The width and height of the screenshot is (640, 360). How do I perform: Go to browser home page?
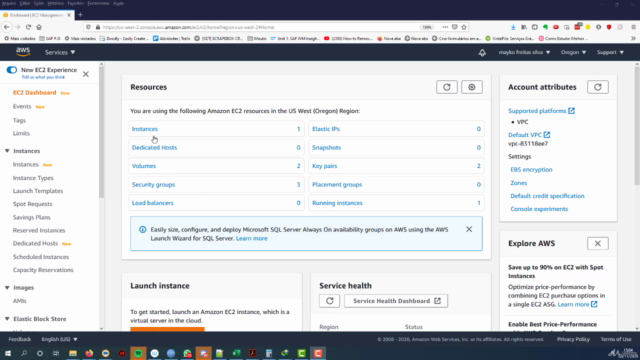[39, 27]
